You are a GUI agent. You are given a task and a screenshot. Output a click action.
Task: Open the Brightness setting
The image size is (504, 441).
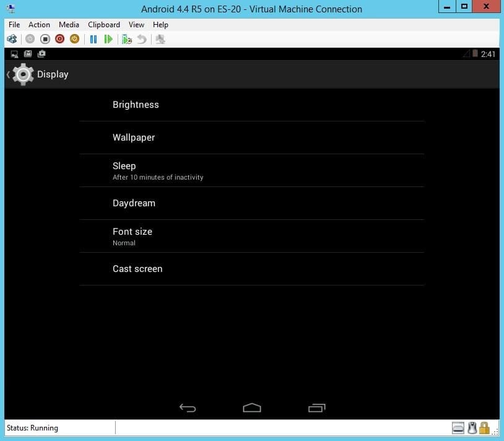click(x=251, y=105)
